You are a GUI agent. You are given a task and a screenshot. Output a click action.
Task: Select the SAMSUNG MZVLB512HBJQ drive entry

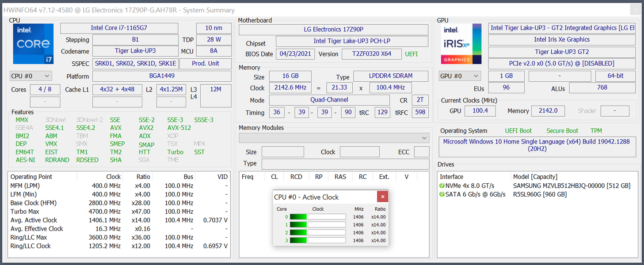572,186
